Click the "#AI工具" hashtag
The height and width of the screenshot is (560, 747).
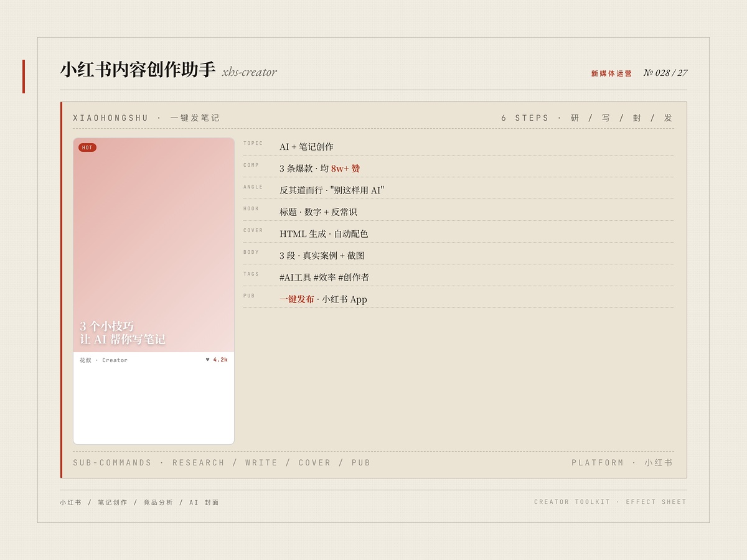tap(295, 278)
